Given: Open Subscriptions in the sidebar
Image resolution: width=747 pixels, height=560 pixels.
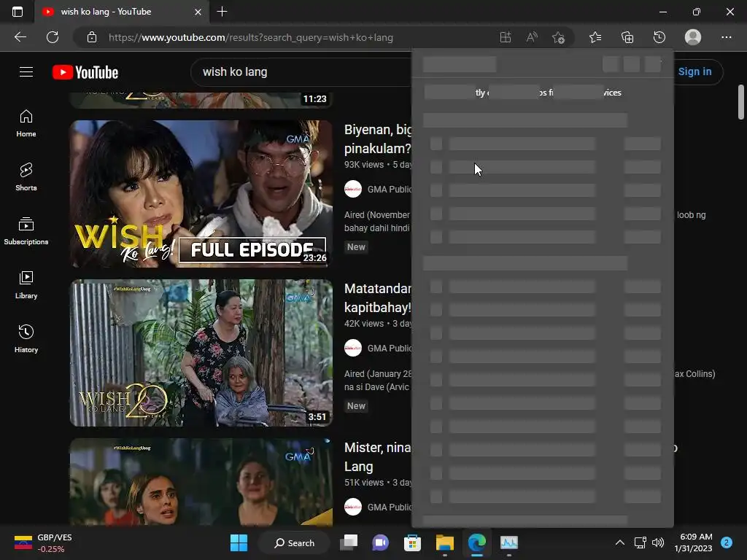Looking at the screenshot, I should (x=26, y=231).
